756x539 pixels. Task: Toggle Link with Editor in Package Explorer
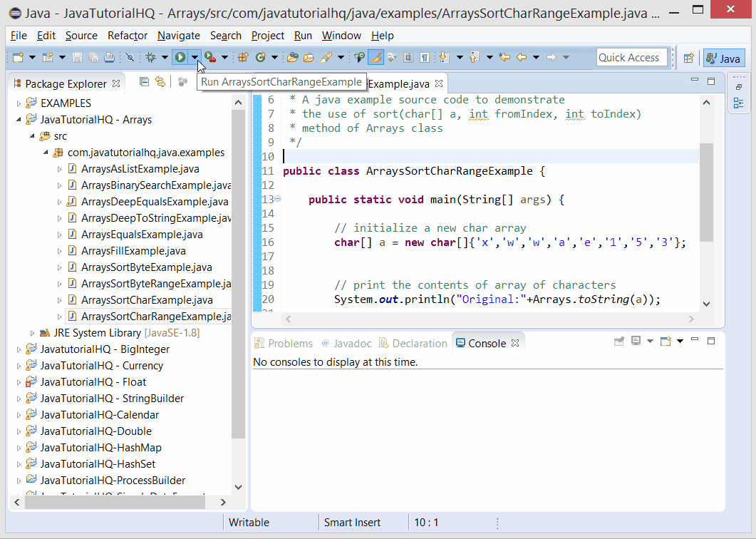(160, 82)
